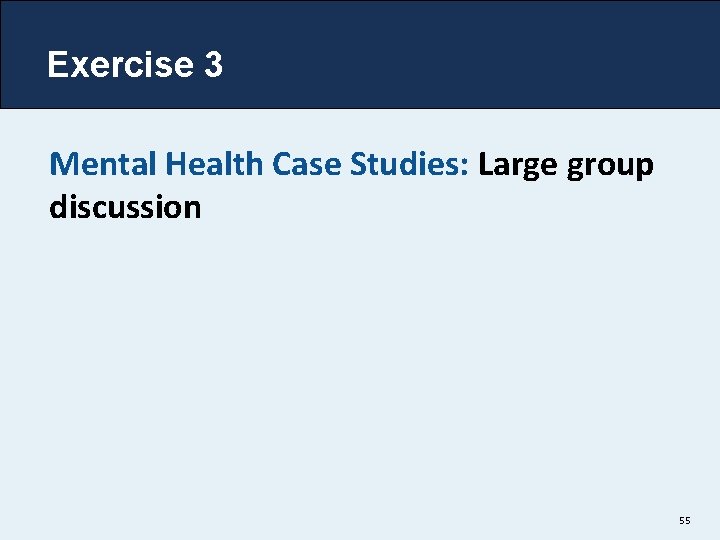The height and width of the screenshot is (540, 720).
Task: Click the blue "Mental Health Case Studies:" phrase
Action: (259, 164)
